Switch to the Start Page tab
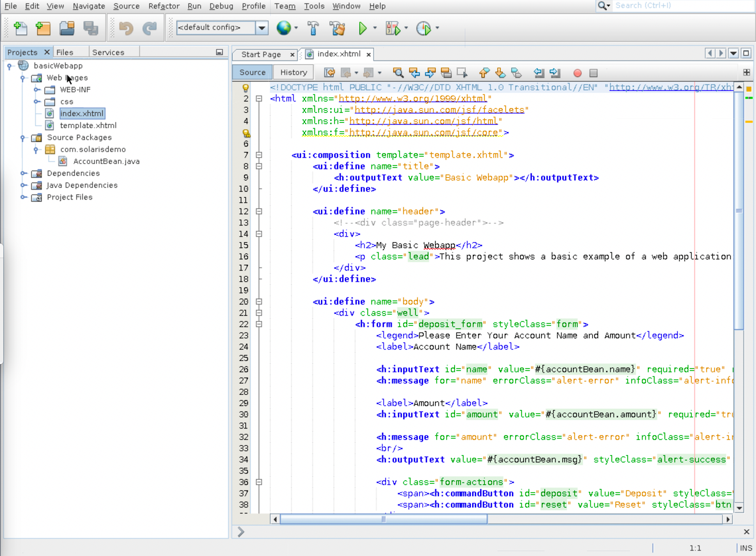 click(261, 54)
